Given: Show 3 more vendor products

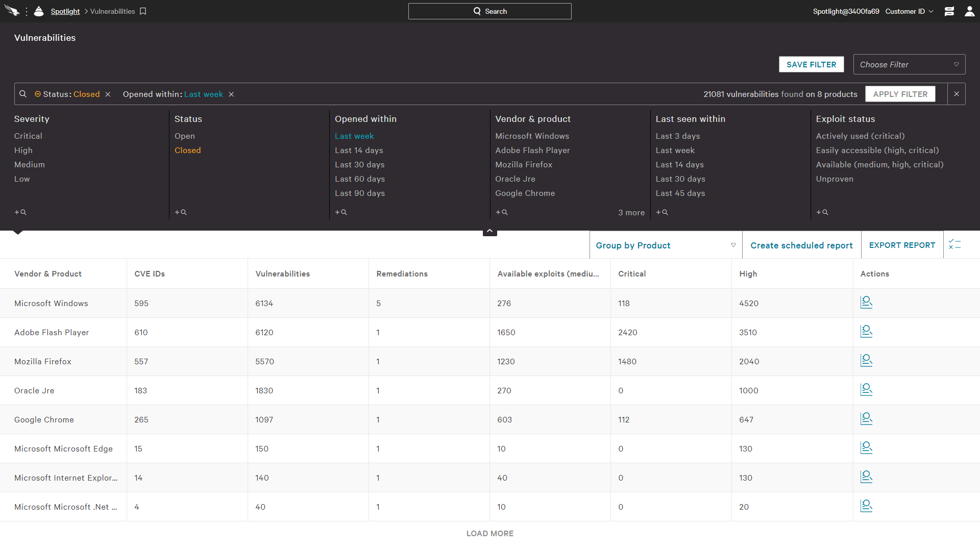Looking at the screenshot, I should pyautogui.click(x=631, y=213).
